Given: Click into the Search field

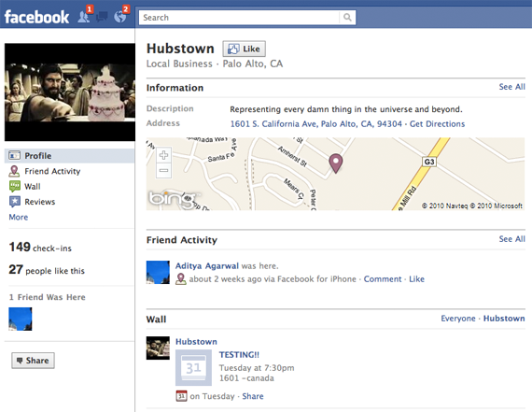Looking at the screenshot, I should (x=239, y=18).
